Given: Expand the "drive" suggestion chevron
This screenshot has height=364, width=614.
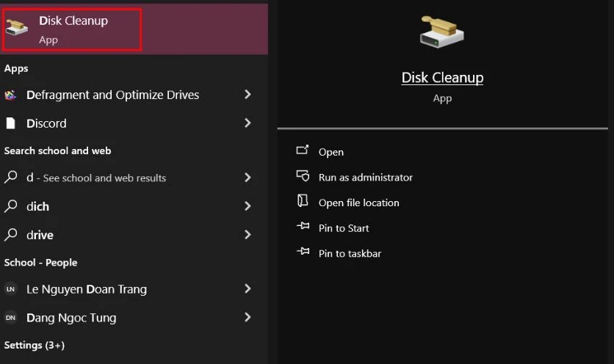Looking at the screenshot, I should point(248,234).
